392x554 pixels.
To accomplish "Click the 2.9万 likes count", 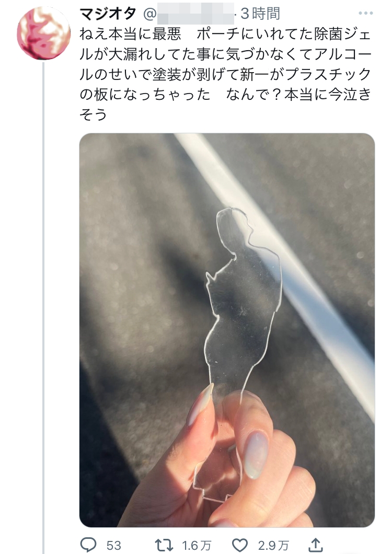I will point(273,545).
